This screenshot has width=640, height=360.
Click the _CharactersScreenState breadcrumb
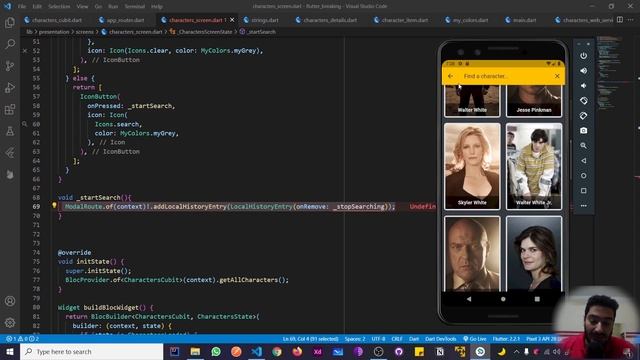[205, 31]
